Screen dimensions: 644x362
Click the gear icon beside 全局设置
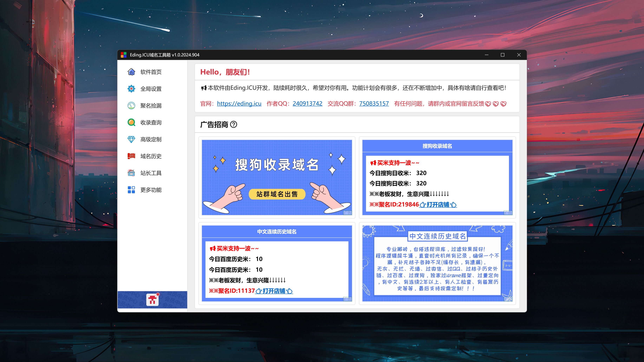click(131, 89)
